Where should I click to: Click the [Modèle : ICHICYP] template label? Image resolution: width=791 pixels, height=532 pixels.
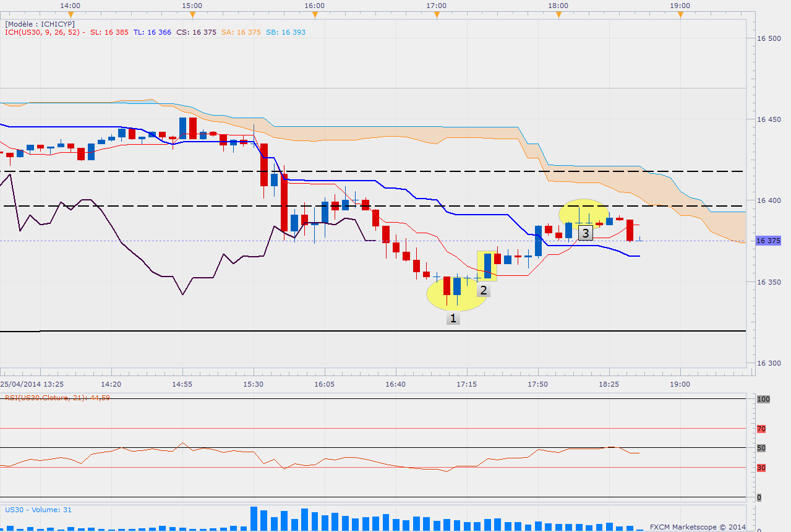(40, 24)
